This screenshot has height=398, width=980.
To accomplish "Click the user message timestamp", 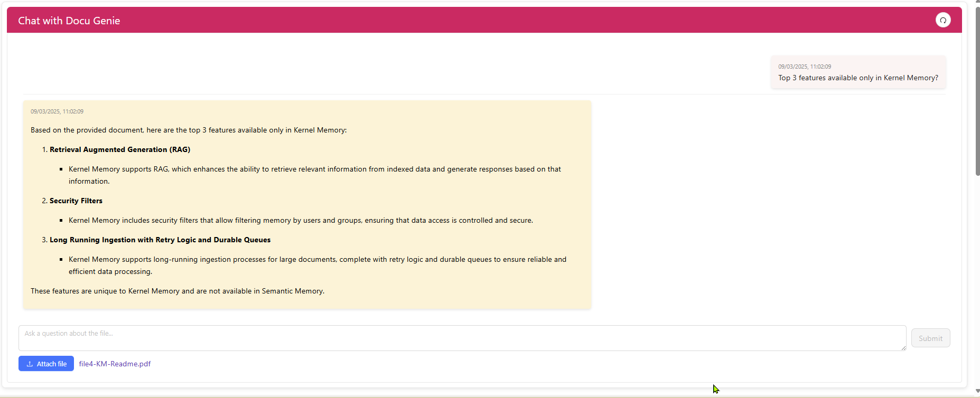I will tap(805, 67).
